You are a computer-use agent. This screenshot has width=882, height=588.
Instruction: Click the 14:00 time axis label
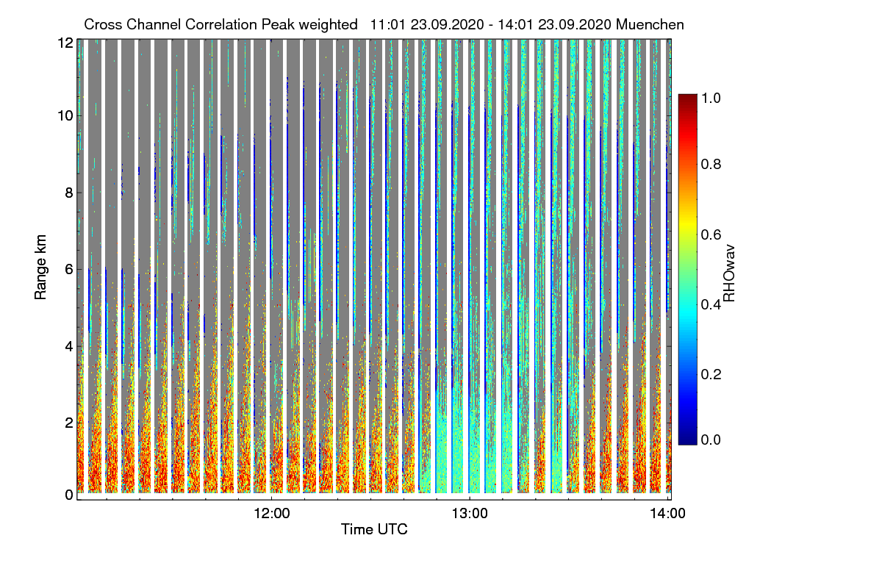[x=667, y=513]
